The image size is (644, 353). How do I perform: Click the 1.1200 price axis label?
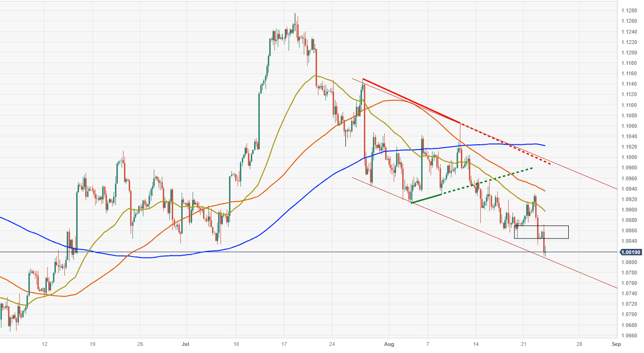pyautogui.click(x=630, y=53)
